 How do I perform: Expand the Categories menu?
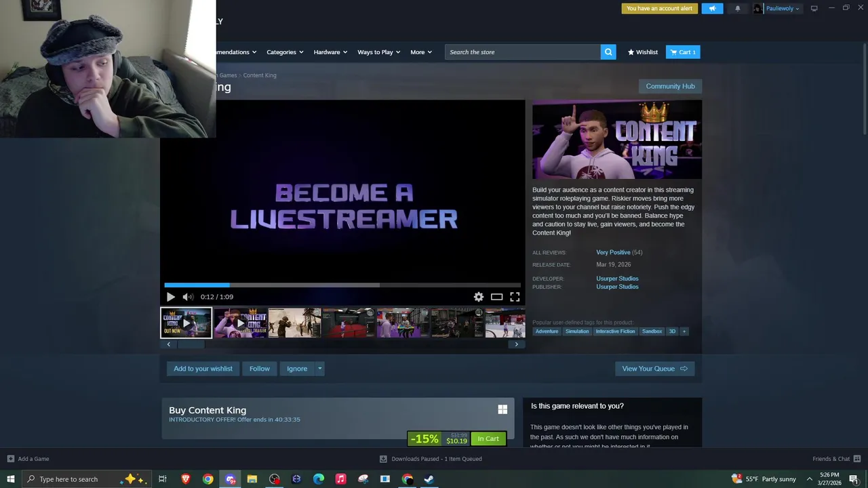[284, 52]
